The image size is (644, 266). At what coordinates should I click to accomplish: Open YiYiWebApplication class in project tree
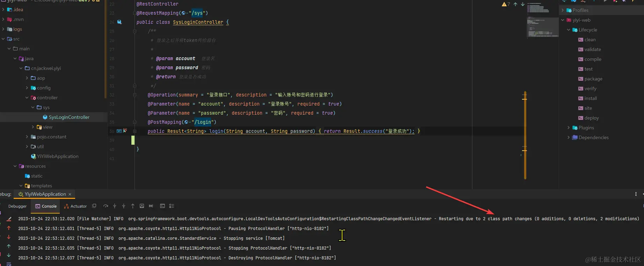(x=55, y=156)
